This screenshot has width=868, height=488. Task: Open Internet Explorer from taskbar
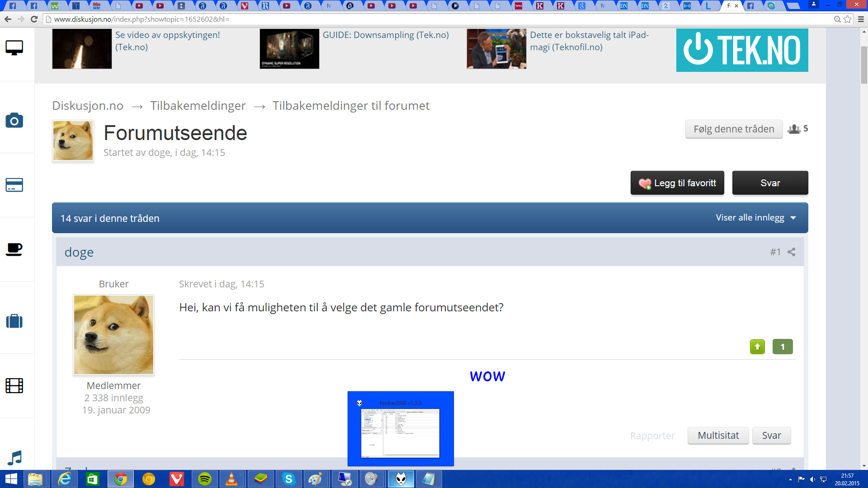tap(65, 479)
